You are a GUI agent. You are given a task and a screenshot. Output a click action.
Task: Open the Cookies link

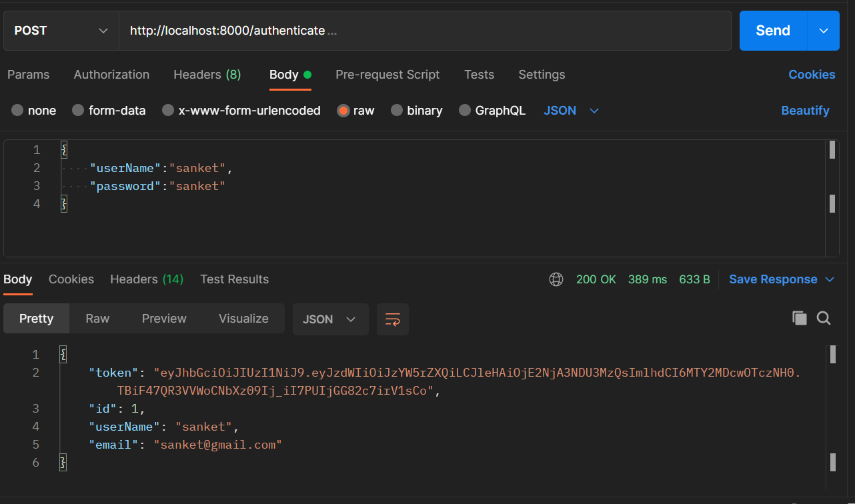(812, 75)
